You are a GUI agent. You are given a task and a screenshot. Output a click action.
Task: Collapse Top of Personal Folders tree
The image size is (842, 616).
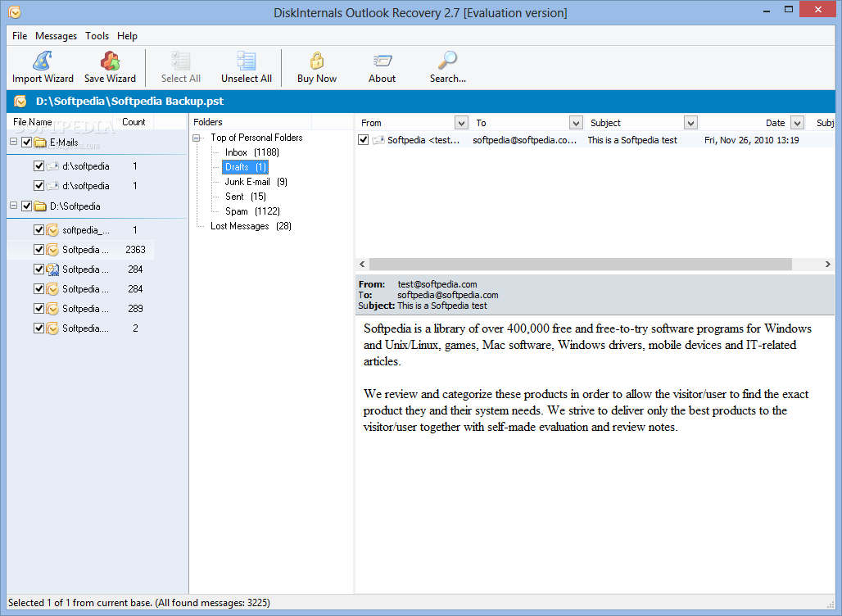(197, 138)
